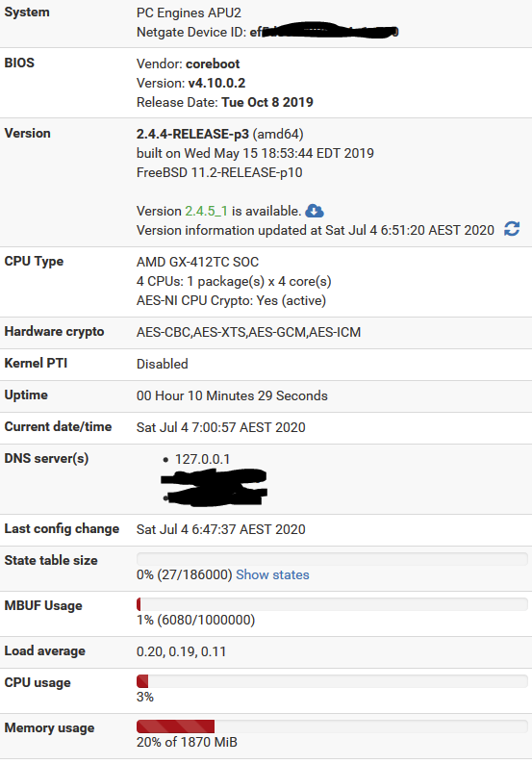
Task: Click the State table size progress bar
Action: tap(332, 559)
